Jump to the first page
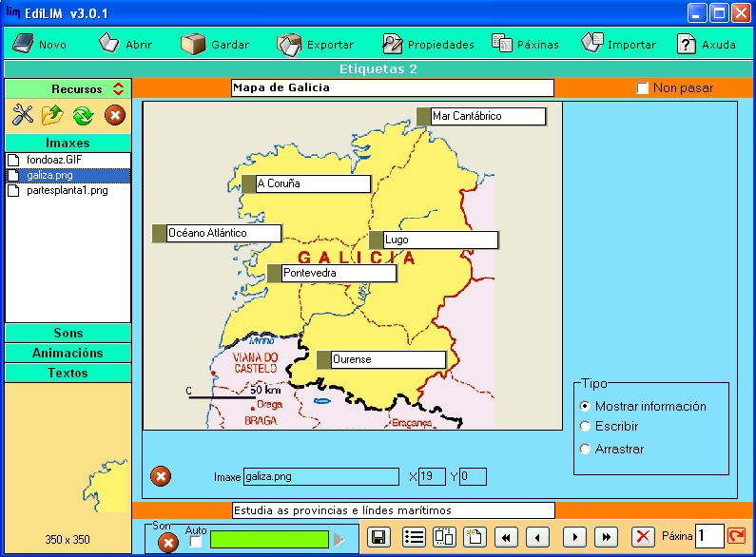This screenshot has width=756, height=557. 506,537
